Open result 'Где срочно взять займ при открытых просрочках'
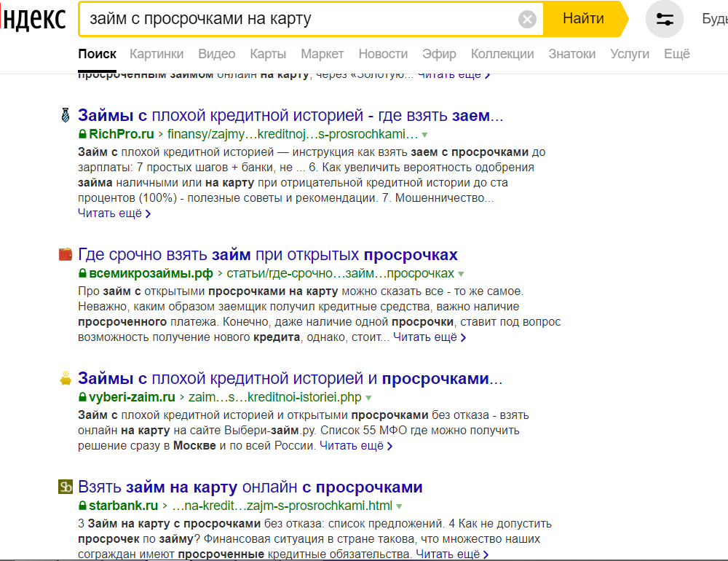This screenshot has height=561, width=728. [x=268, y=255]
